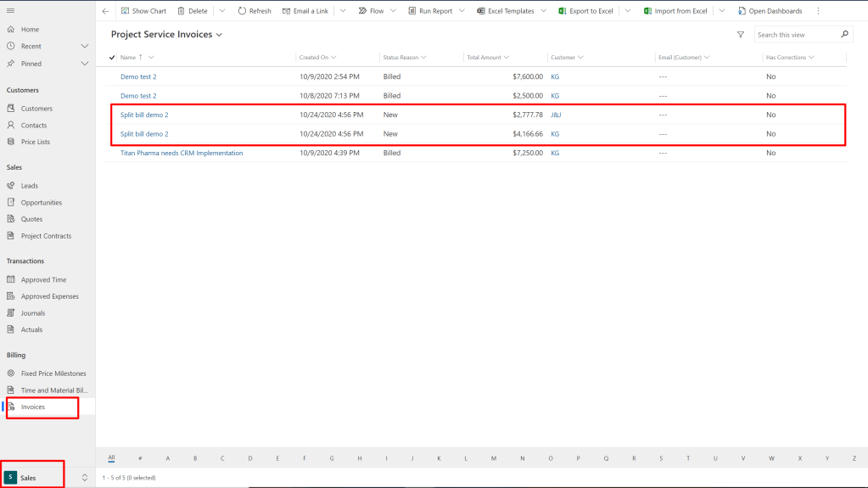This screenshot has height=488, width=868.
Task: Open the J&J customer link
Action: 556,115
